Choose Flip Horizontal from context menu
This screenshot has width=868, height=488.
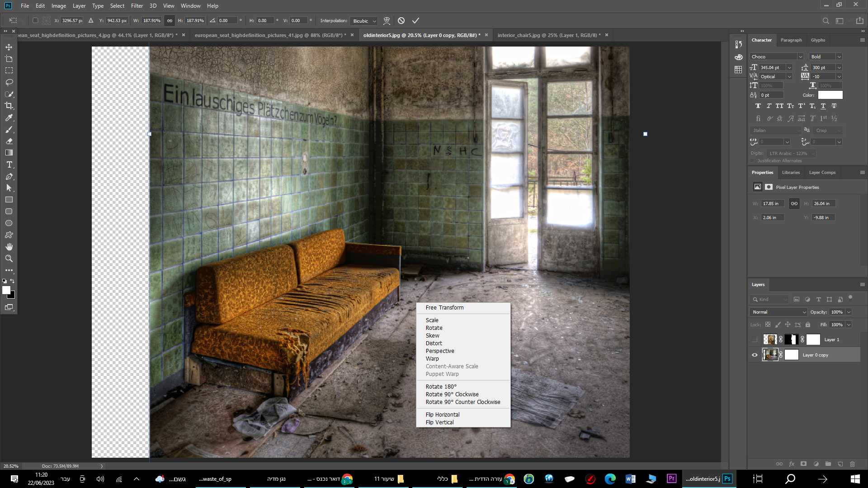click(443, 415)
